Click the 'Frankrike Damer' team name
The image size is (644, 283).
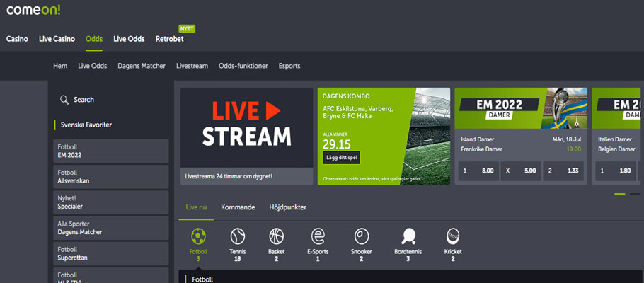(482, 149)
